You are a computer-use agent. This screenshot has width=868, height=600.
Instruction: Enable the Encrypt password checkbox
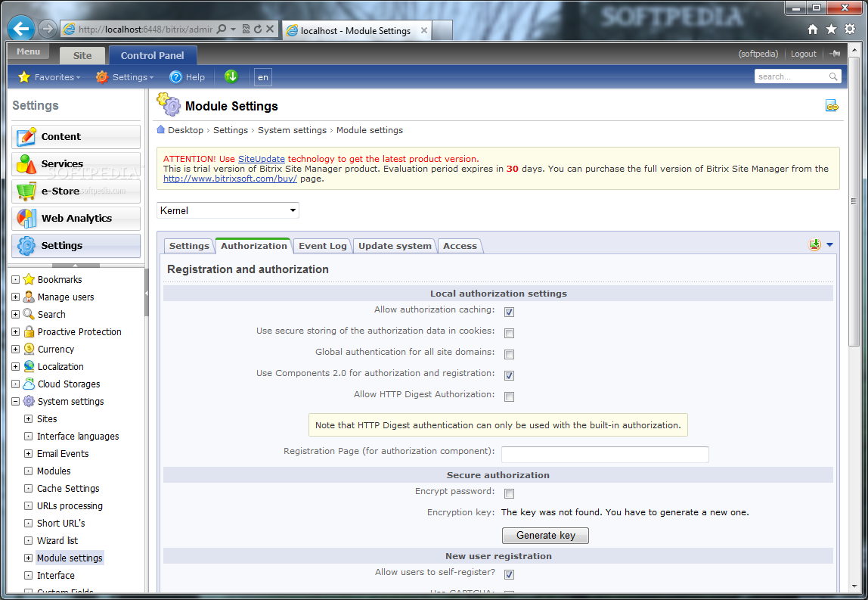(510, 493)
